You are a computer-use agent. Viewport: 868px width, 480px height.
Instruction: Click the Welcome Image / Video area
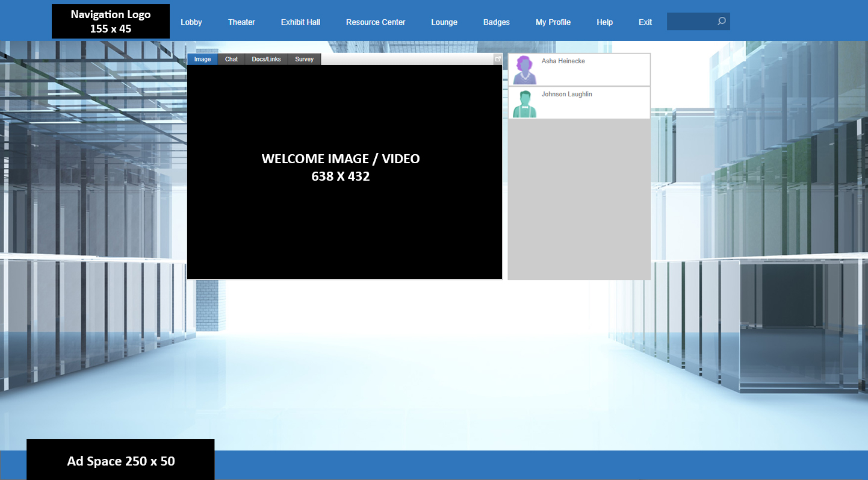click(x=344, y=172)
